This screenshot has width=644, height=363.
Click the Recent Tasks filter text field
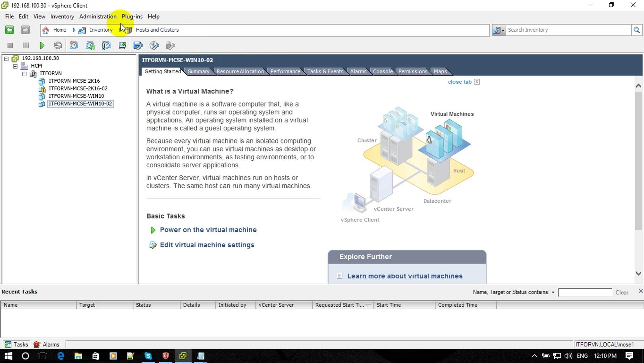(585, 292)
